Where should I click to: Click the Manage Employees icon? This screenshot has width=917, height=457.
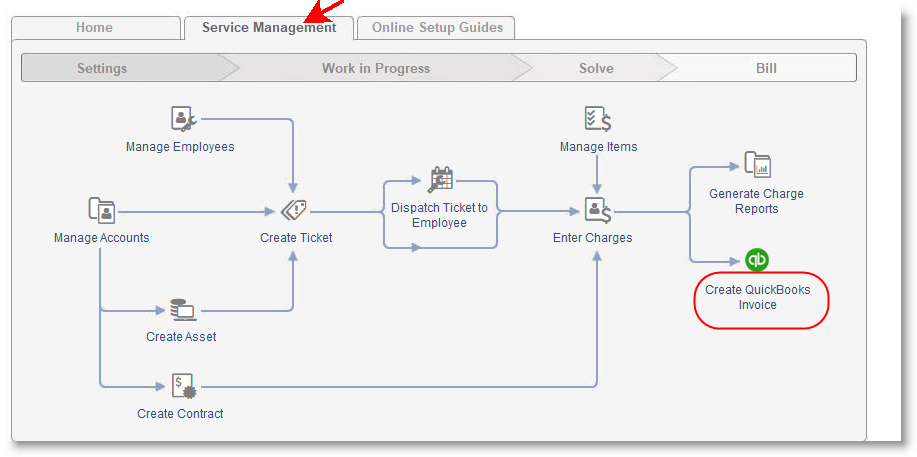coord(183,119)
